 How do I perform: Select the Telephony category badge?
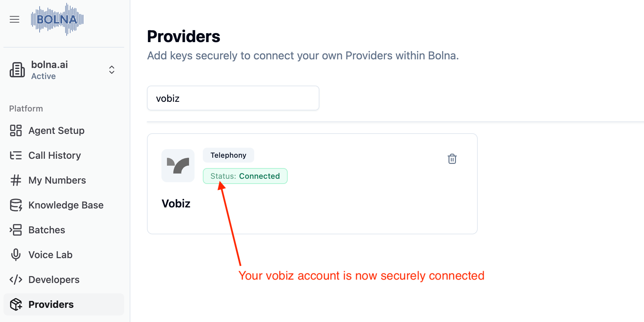[x=228, y=155]
